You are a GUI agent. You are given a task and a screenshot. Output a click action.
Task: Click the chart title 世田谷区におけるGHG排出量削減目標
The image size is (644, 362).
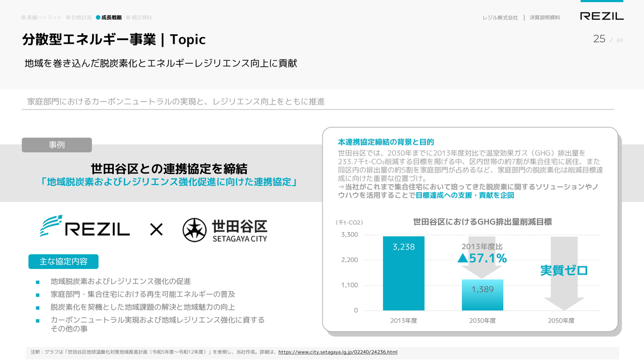pyautogui.click(x=482, y=222)
